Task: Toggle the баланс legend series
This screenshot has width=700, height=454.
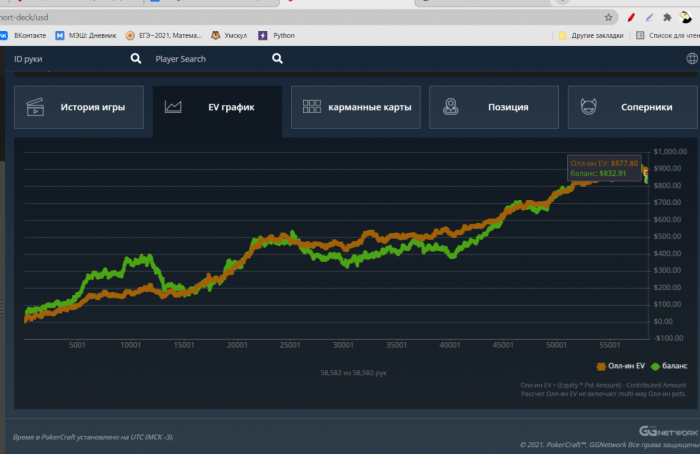Action: tap(669, 366)
